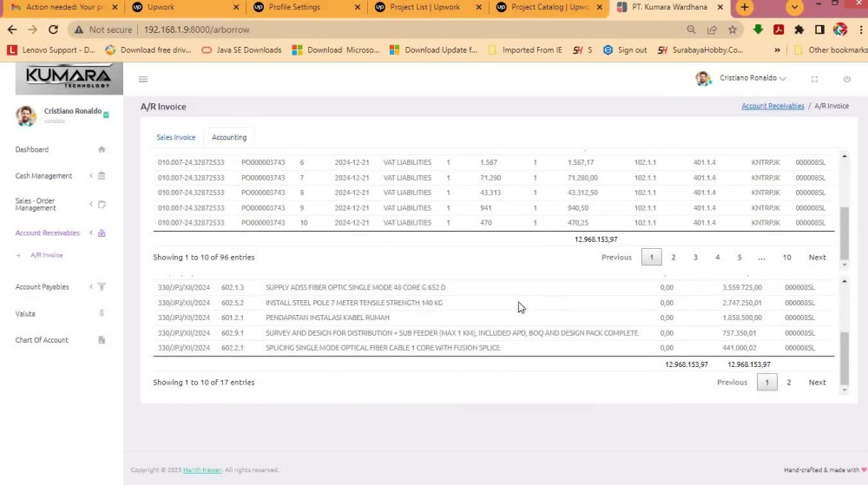
Task: Open the A/R Invoice sidebar link
Action: click(47, 255)
